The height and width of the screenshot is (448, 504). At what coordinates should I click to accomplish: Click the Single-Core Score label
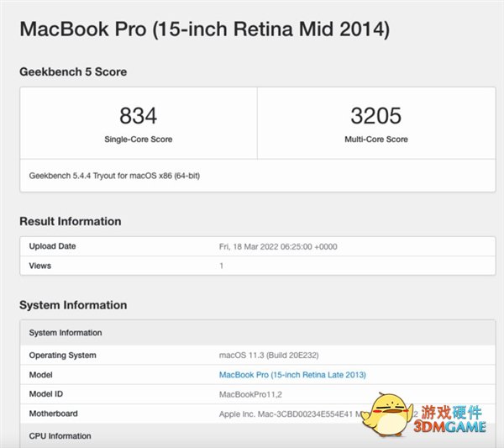[139, 140]
